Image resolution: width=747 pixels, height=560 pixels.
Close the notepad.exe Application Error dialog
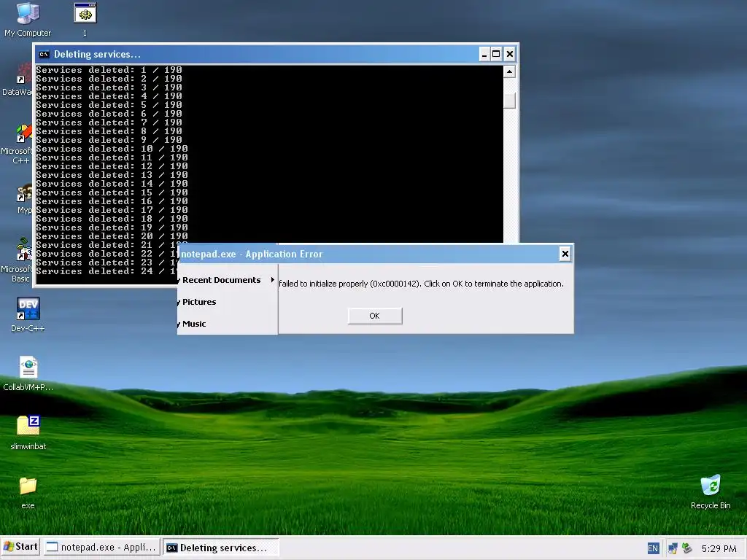pyautogui.click(x=565, y=254)
